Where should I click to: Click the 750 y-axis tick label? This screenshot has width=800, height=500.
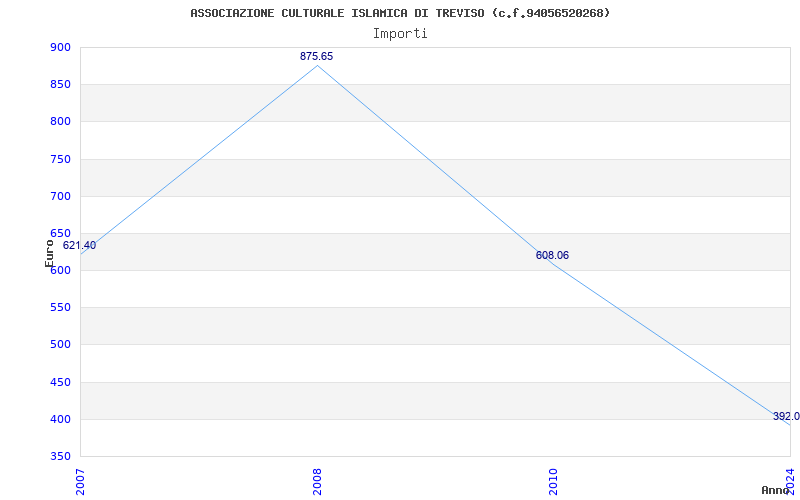pyautogui.click(x=60, y=159)
